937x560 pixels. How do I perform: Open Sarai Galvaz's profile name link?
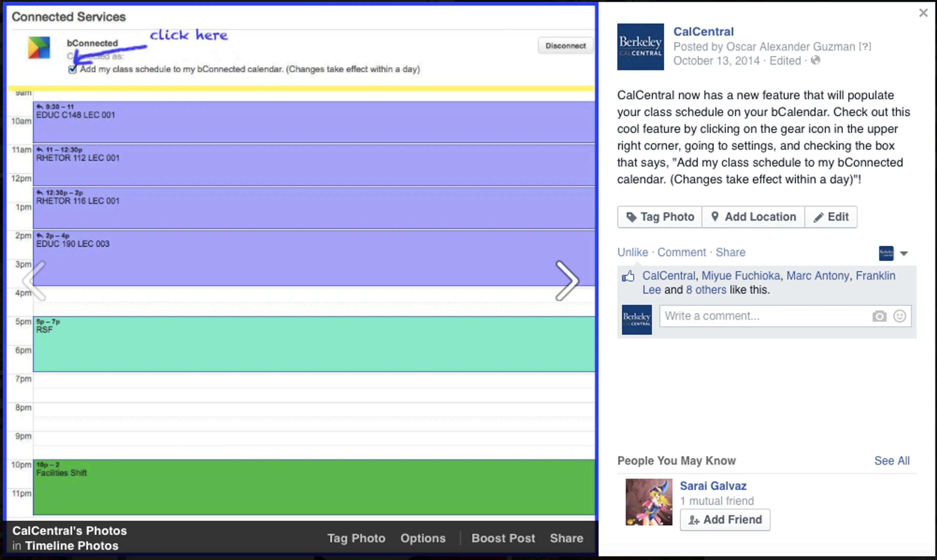click(x=713, y=486)
